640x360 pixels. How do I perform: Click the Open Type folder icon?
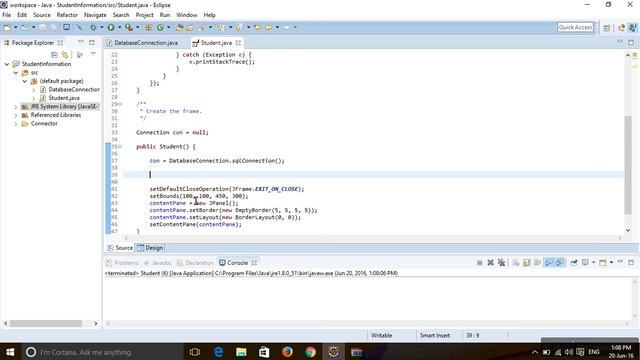pyautogui.click(x=179, y=27)
